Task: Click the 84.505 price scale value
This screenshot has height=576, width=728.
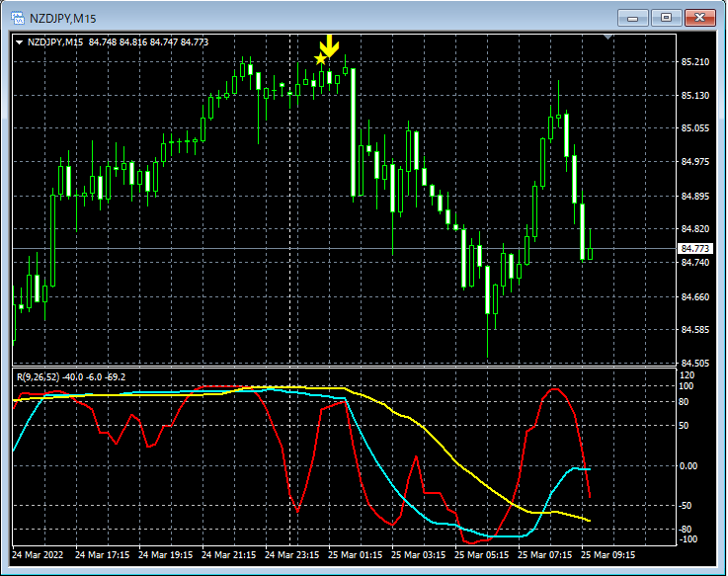Action: tap(695, 363)
